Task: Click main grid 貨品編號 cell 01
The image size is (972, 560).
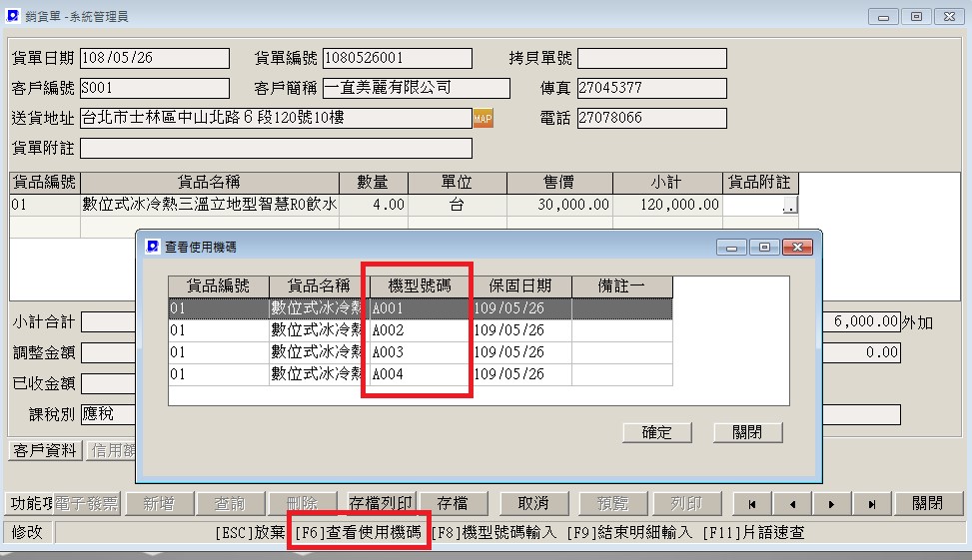Action: (45, 205)
